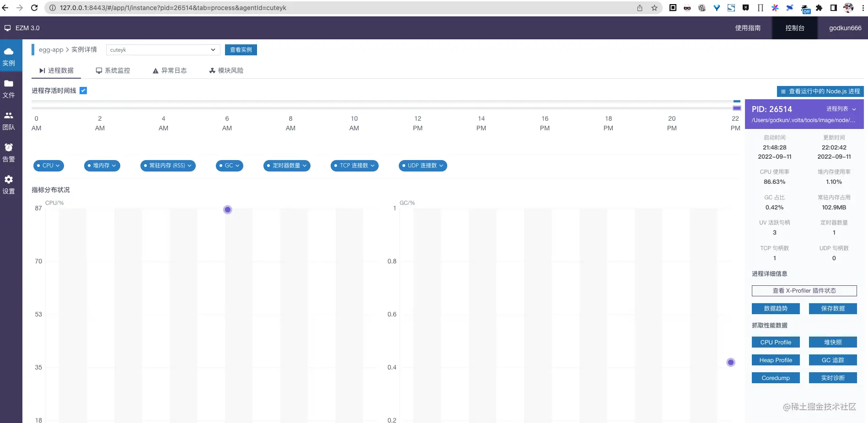Reload the page with the refresh icon
Viewport: 868px width, 423px height.
point(34,8)
